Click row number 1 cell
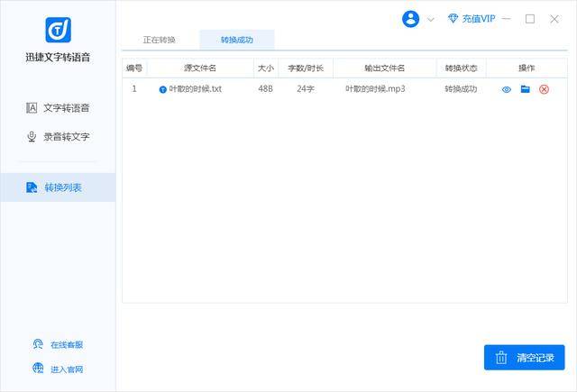Image resolution: width=577 pixels, height=392 pixels. tap(134, 88)
